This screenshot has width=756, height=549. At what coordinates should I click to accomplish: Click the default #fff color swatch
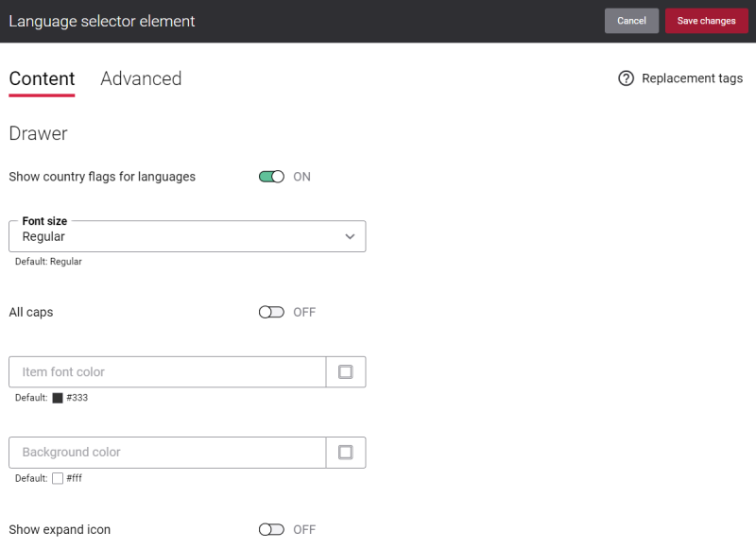(x=58, y=479)
